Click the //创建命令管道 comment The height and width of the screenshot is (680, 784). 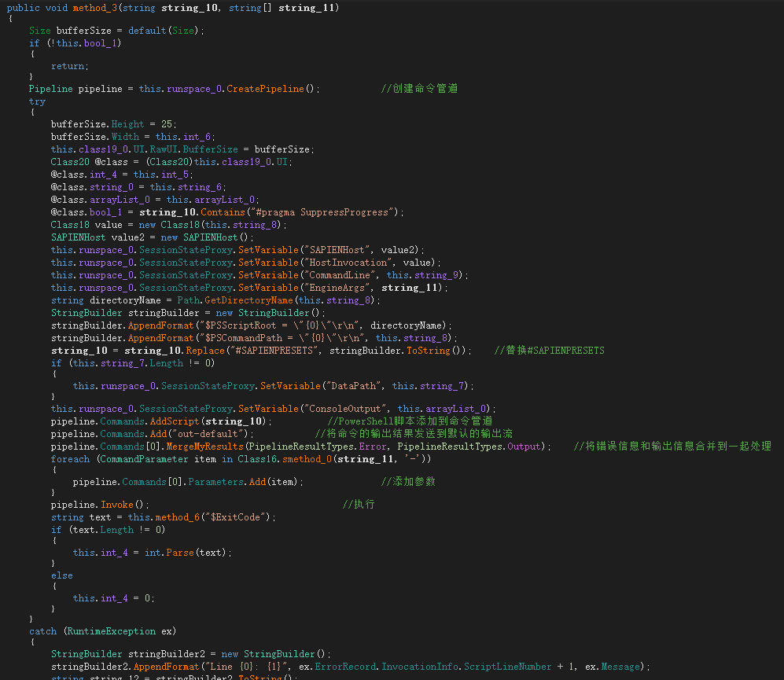click(x=419, y=89)
